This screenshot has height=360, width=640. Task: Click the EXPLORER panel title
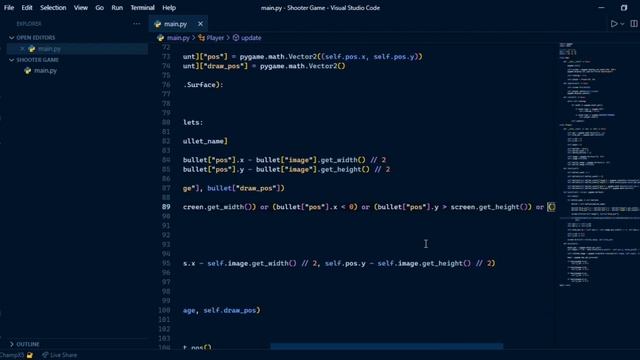(x=29, y=24)
